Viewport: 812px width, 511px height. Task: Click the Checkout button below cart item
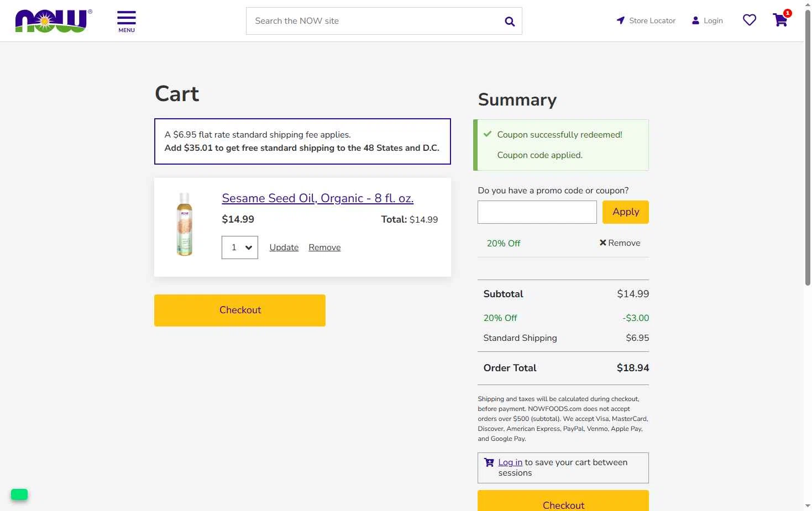click(240, 310)
